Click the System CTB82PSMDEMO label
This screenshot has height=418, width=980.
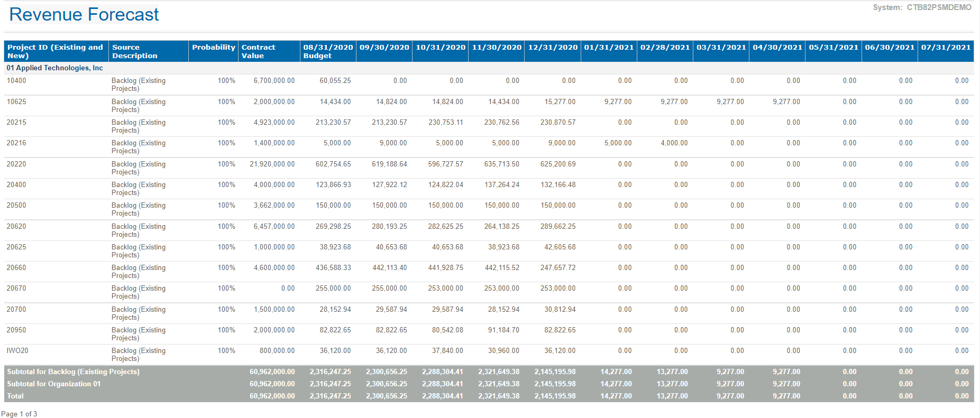(921, 7)
